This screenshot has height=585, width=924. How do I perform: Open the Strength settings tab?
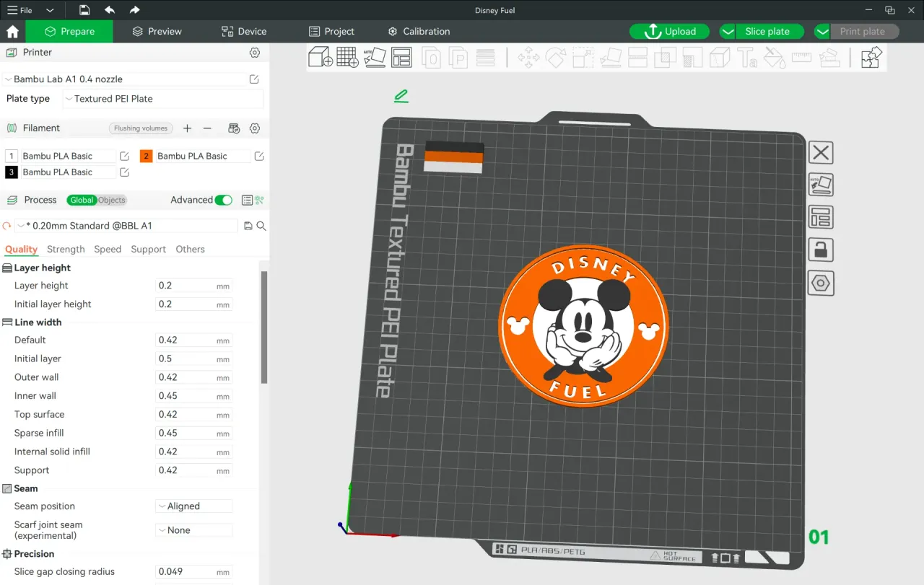pos(66,249)
